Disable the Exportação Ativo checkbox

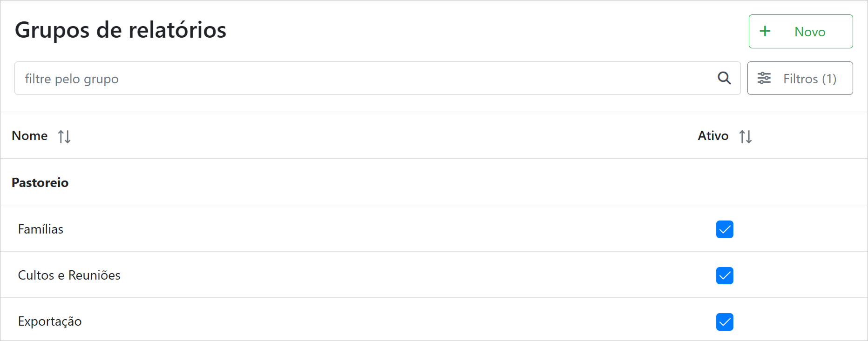coord(725,322)
